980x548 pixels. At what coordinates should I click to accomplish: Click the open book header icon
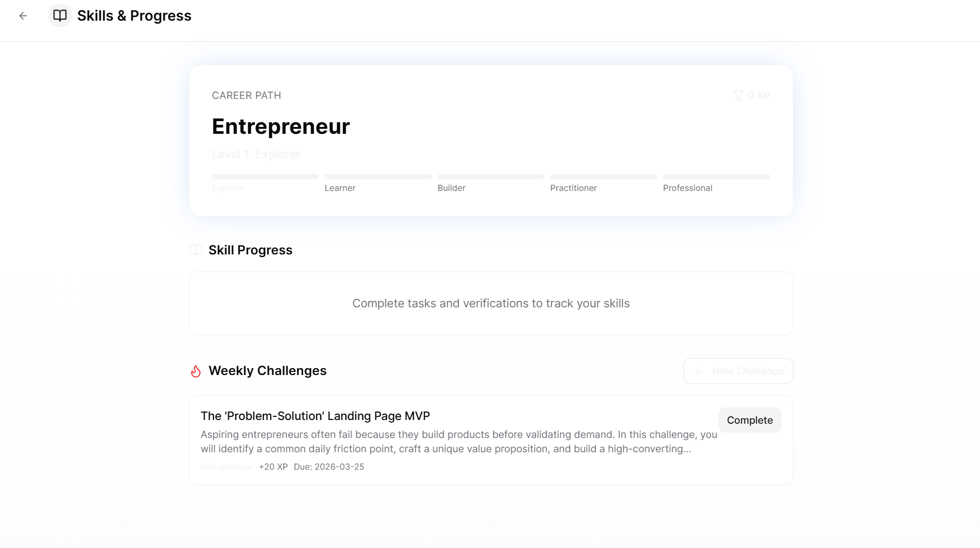[60, 16]
